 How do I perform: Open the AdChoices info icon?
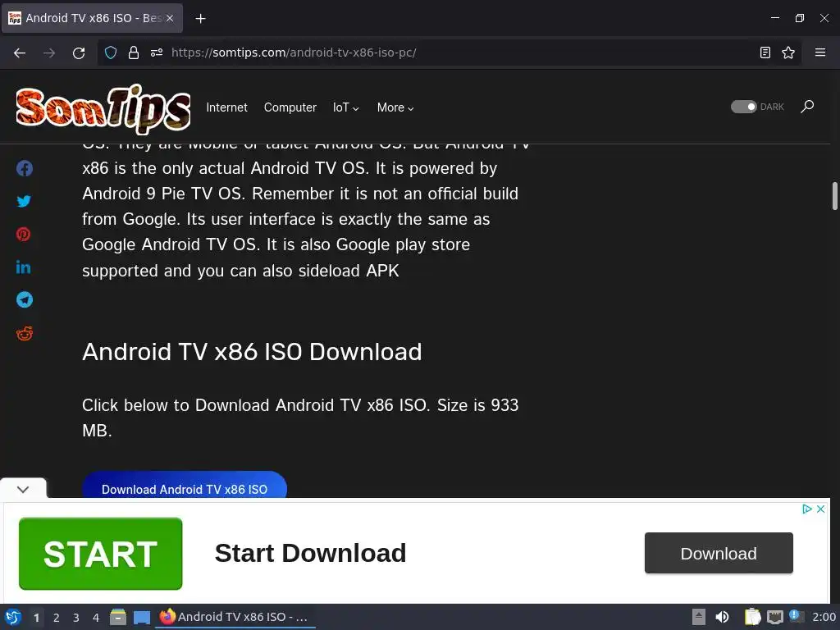click(807, 509)
